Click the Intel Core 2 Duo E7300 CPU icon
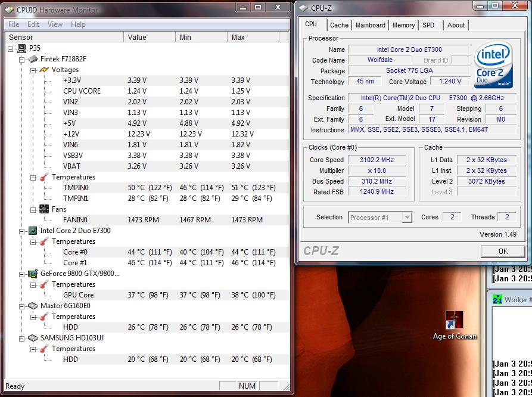The height and width of the screenshot is (397, 532). click(33, 231)
